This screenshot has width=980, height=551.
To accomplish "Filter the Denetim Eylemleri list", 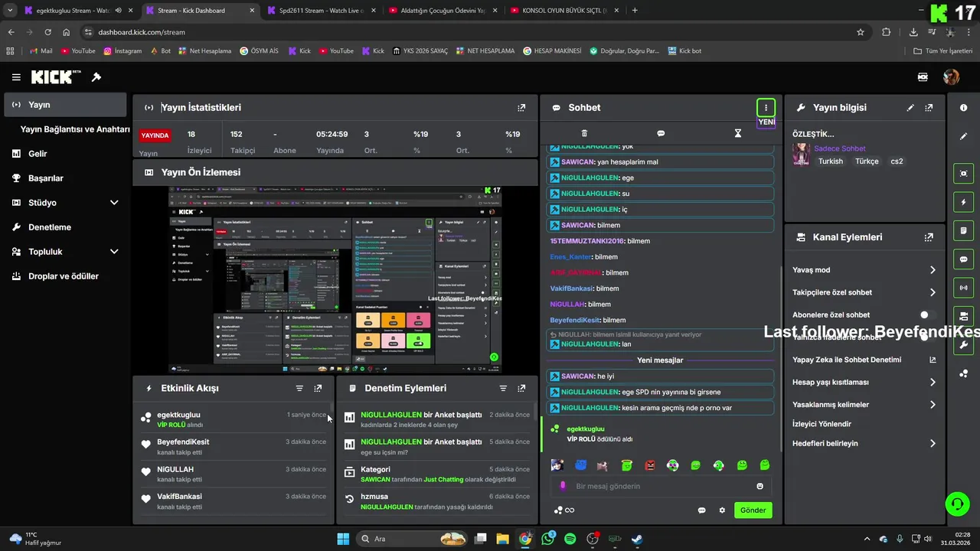I will (x=503, y=388).
